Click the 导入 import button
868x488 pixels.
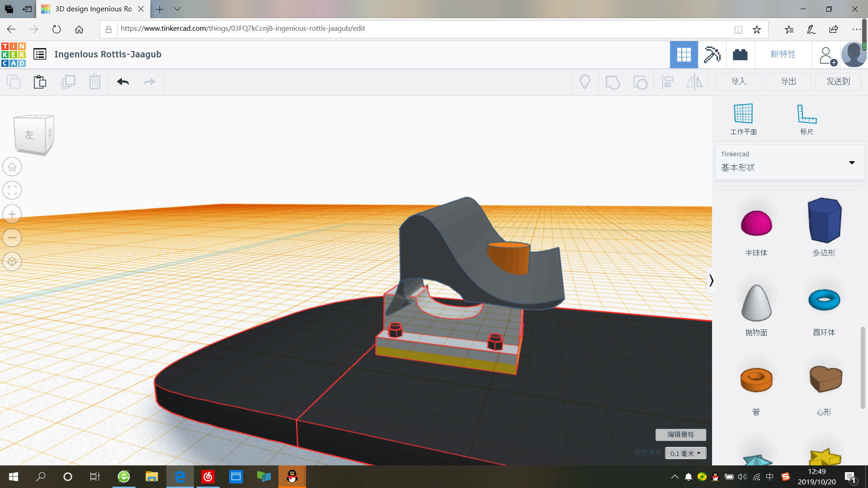[x=739, y=82]
